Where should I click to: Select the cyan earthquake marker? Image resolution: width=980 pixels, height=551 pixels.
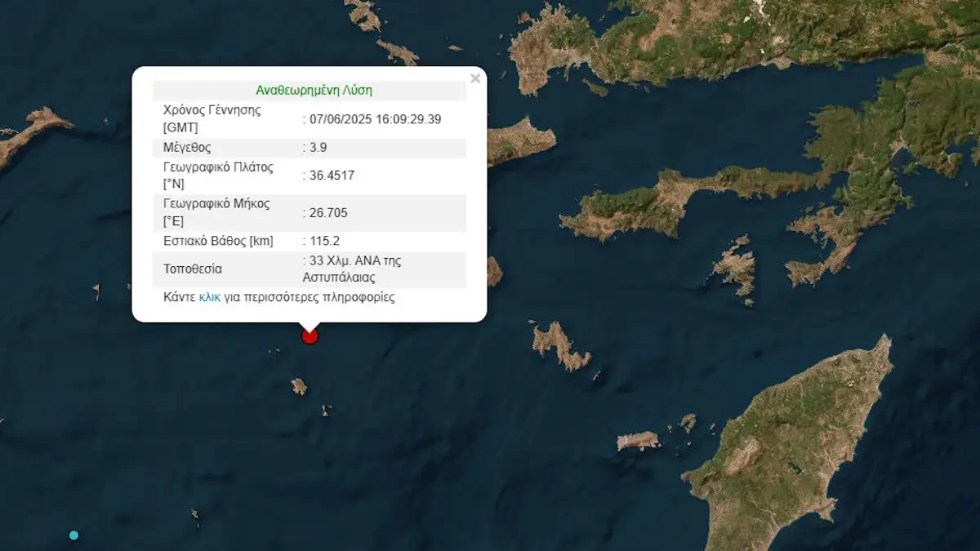click(74, 535)
